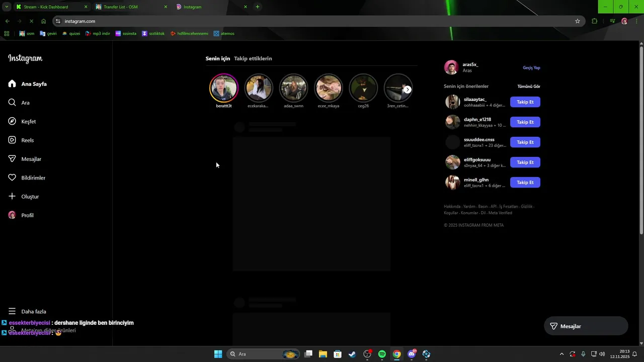Viewport: 644px width, 362px height.
Task: Click the Instagram logo
Action: point(25,58)
